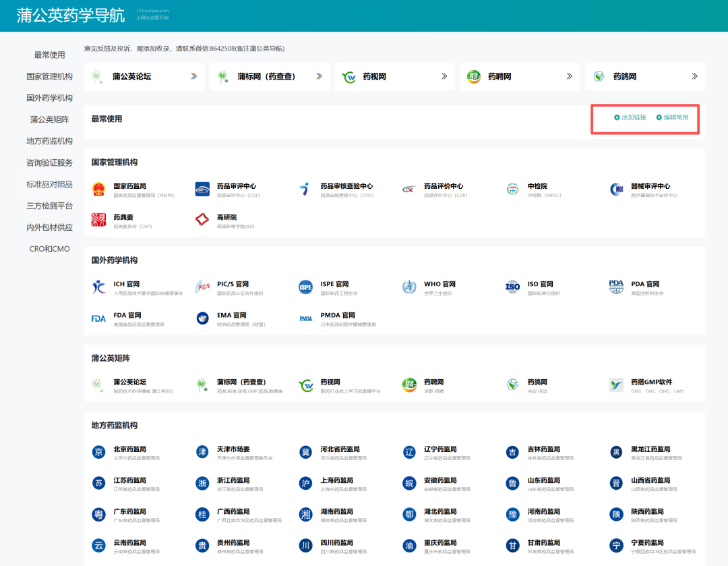Open 药聘网 in the 蒲公英矩阵 section

click(433, 382)
